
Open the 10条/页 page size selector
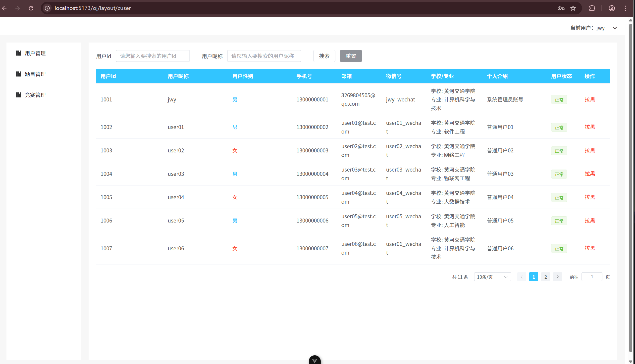(x=492, y=277)
